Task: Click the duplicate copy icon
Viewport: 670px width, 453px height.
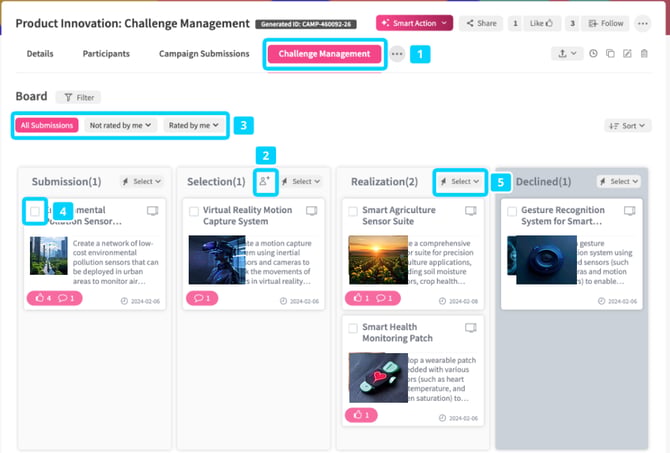Action: click(610, 53)
